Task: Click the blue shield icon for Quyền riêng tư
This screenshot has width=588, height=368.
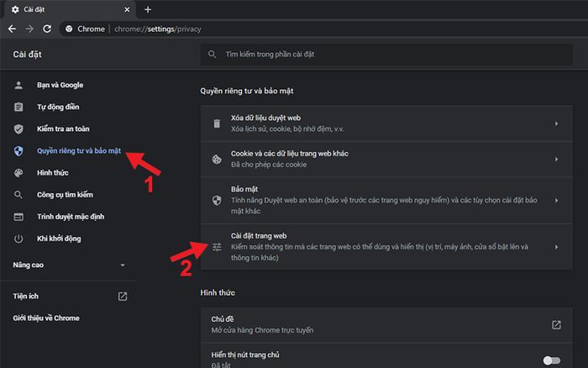Action: click(18, 150)
